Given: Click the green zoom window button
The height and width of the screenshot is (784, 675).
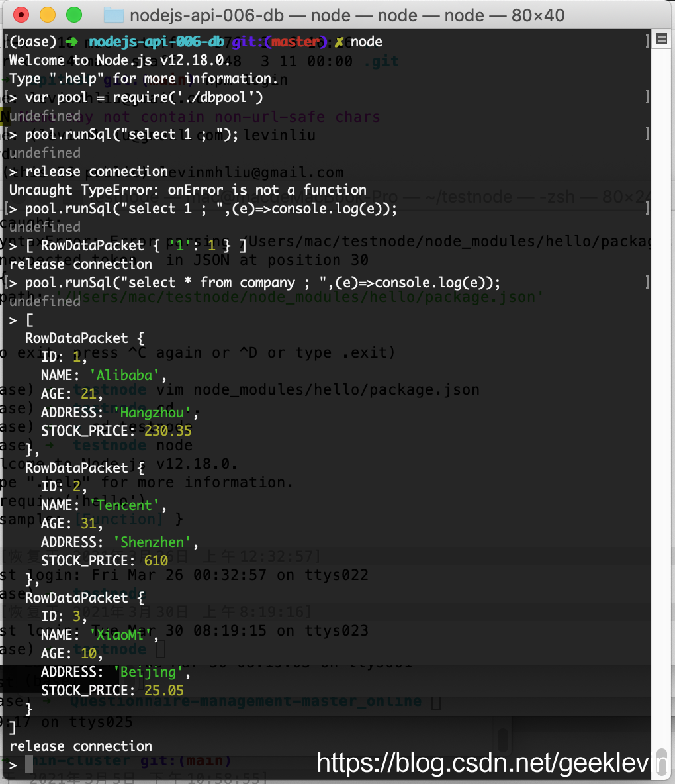Looking at the screenshot, I should (74, 15).
